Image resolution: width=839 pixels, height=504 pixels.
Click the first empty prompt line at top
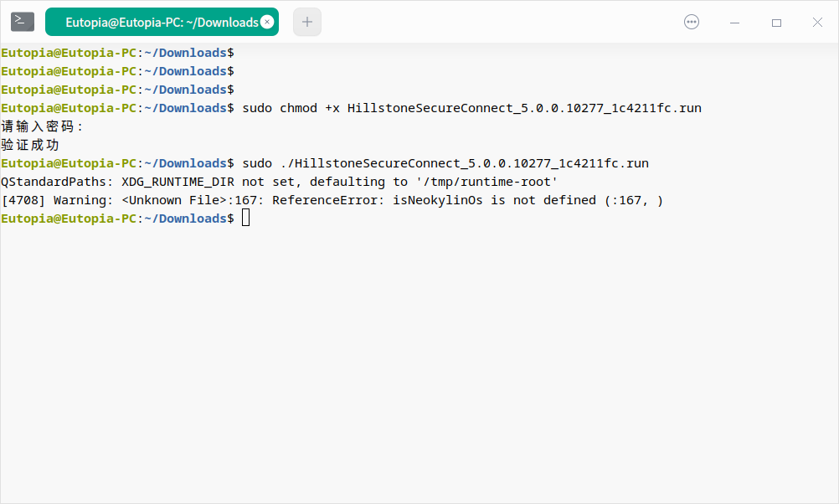tap(117, 53)
